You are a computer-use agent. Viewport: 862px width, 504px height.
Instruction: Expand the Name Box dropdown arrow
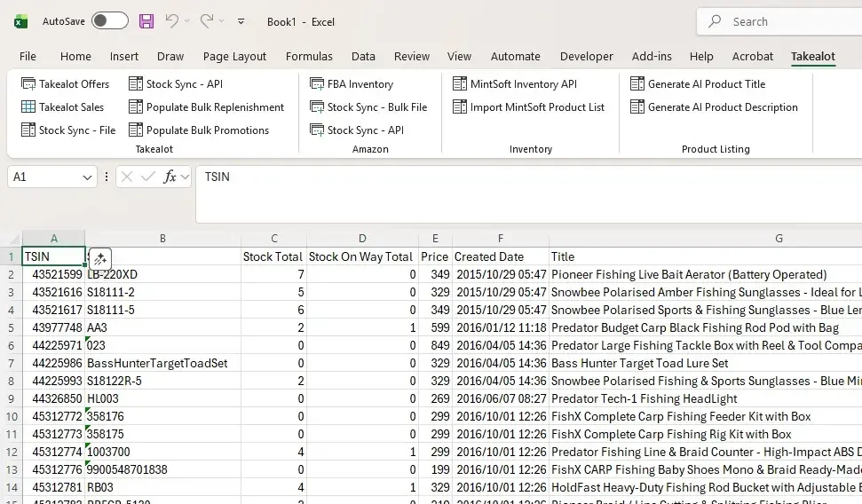tap(87, 177)
